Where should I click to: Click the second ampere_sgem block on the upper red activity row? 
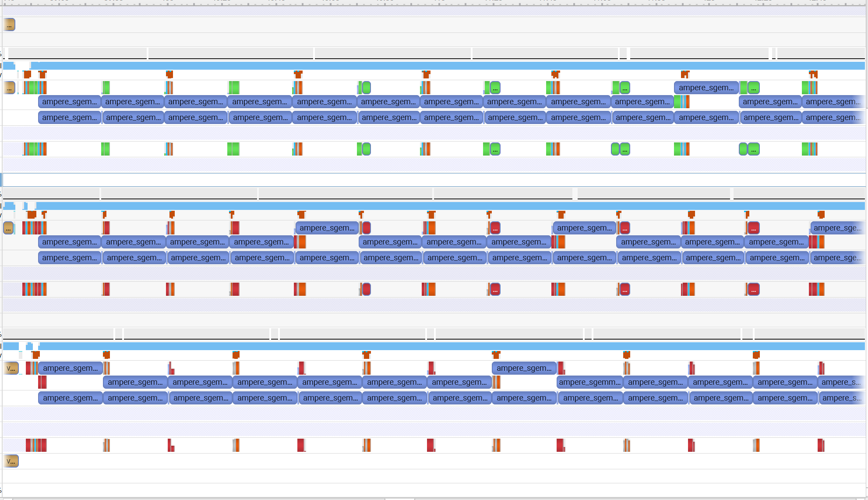point(584,228)
